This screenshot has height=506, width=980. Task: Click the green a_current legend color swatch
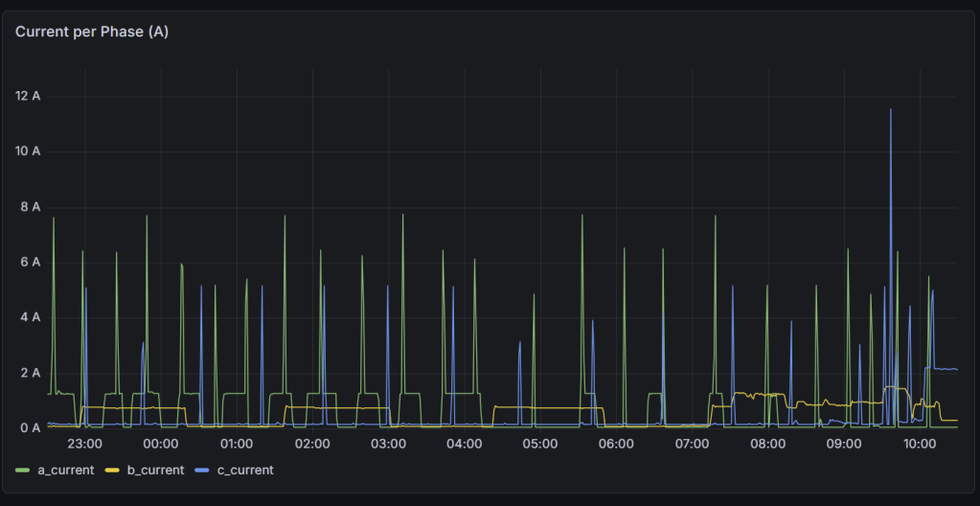point(23,470)
